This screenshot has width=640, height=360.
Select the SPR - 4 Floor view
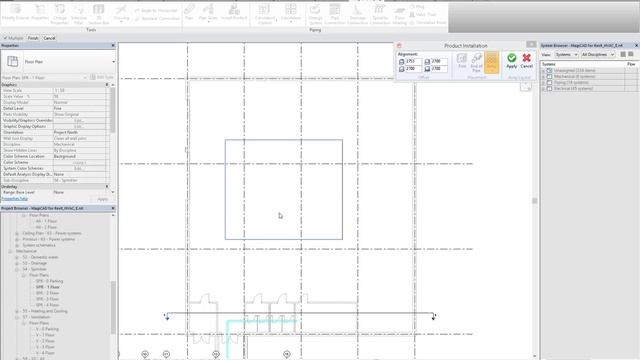[47, 305]
